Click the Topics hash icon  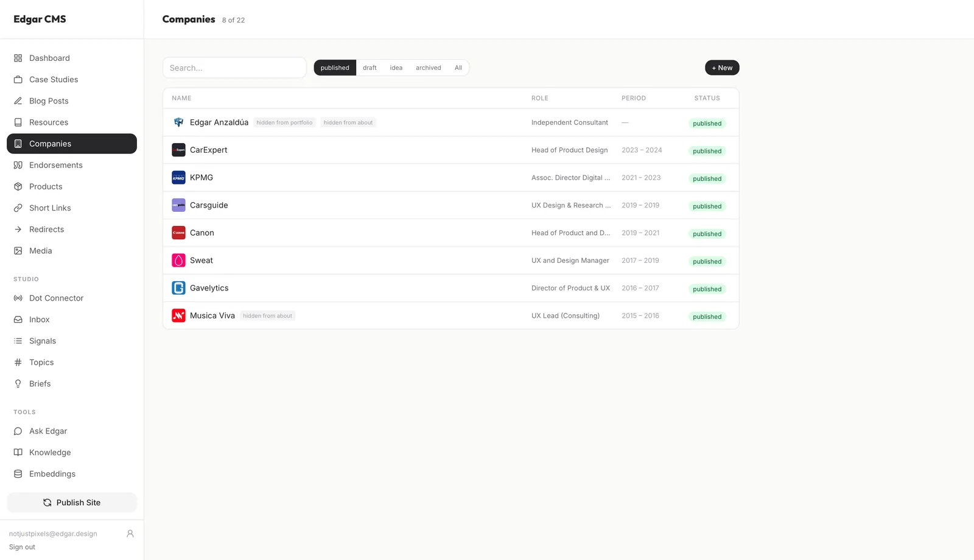point(18,362)
